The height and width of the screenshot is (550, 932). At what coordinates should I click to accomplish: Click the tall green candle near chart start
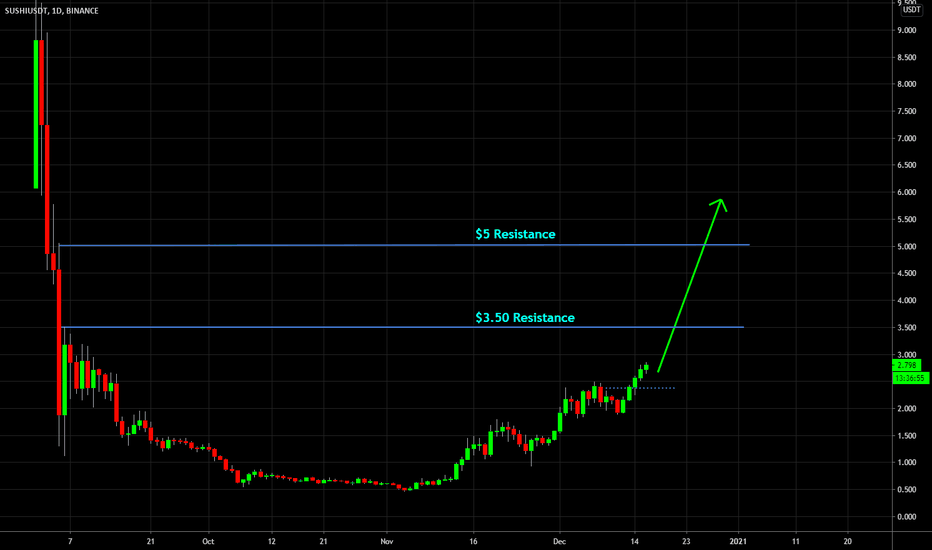(x=36, y=114)
